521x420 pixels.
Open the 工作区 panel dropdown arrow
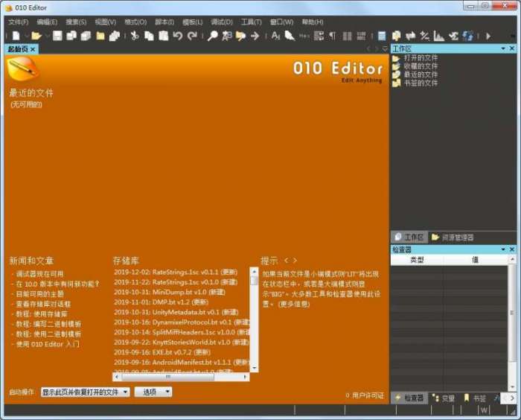pos(502,48)
